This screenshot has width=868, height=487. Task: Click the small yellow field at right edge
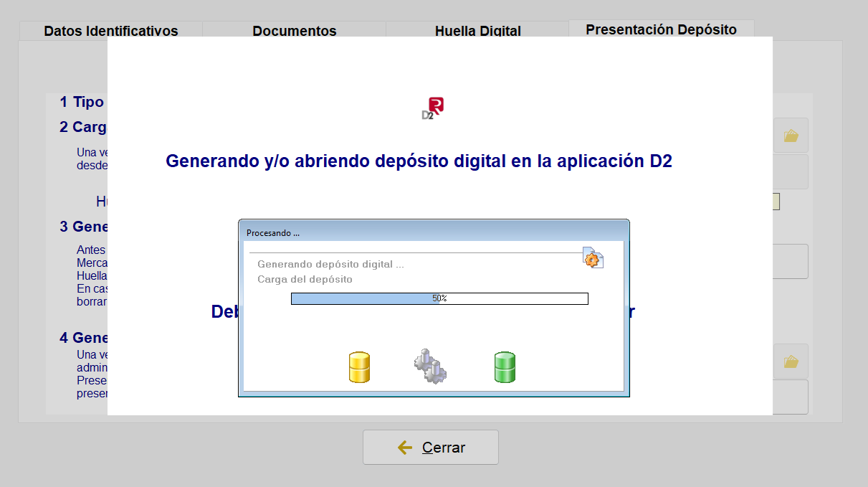click(x=776, y=202)
